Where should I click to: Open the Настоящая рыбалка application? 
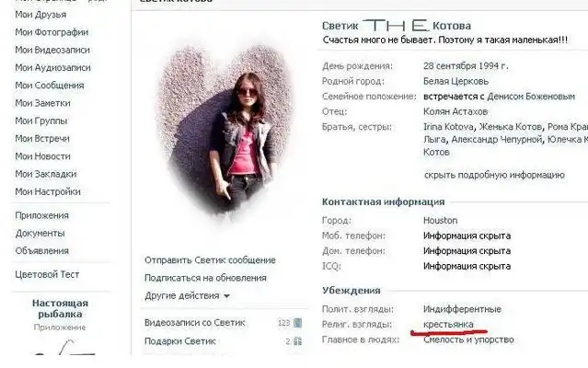[x=60, y=308]
